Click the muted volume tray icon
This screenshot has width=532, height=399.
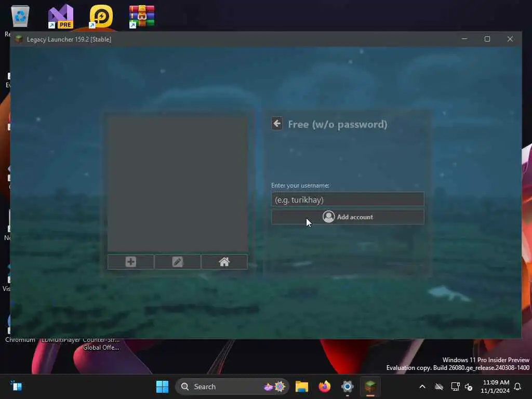pos(469,387)
